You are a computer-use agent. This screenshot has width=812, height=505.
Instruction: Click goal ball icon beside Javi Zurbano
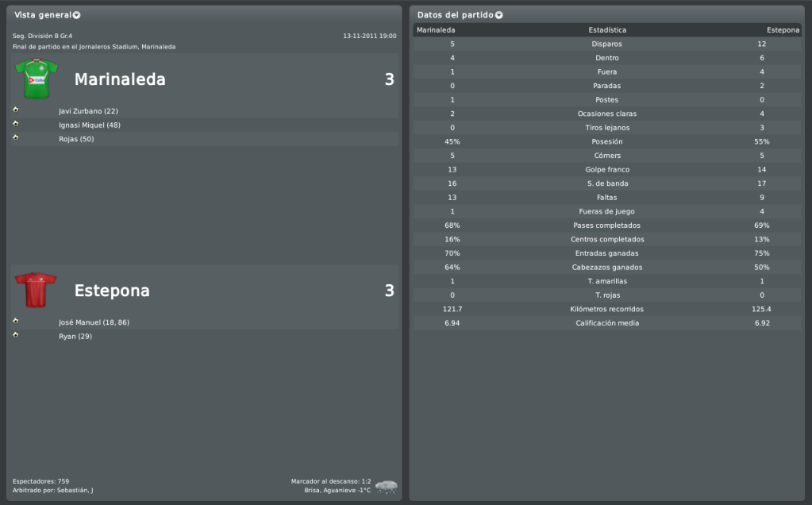tap(16, 110)
